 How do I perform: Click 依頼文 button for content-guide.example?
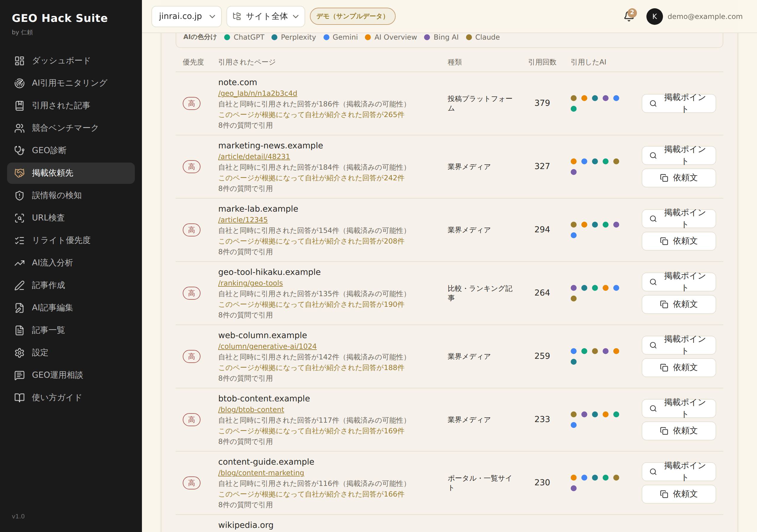coord(679,494)
